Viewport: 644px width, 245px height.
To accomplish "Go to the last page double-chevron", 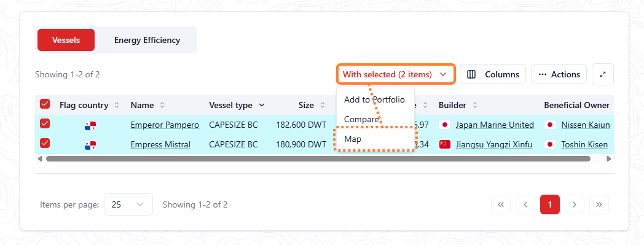I will 599,204.
